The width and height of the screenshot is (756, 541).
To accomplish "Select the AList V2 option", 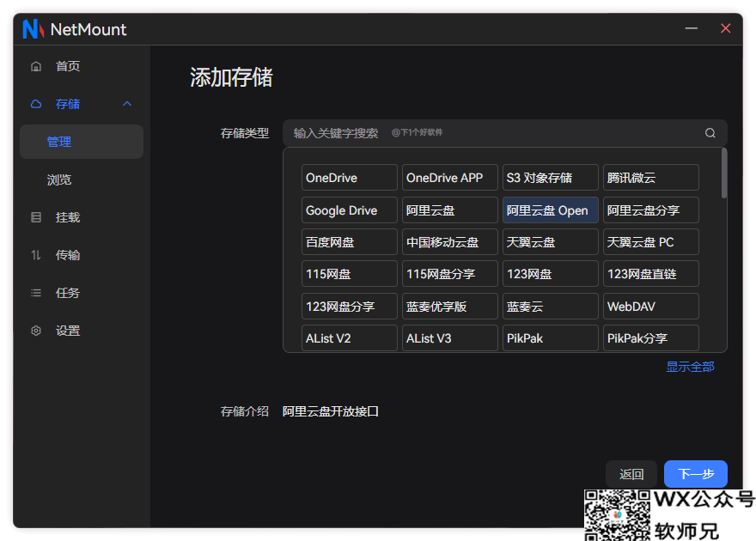I will (x=350, y=338).
